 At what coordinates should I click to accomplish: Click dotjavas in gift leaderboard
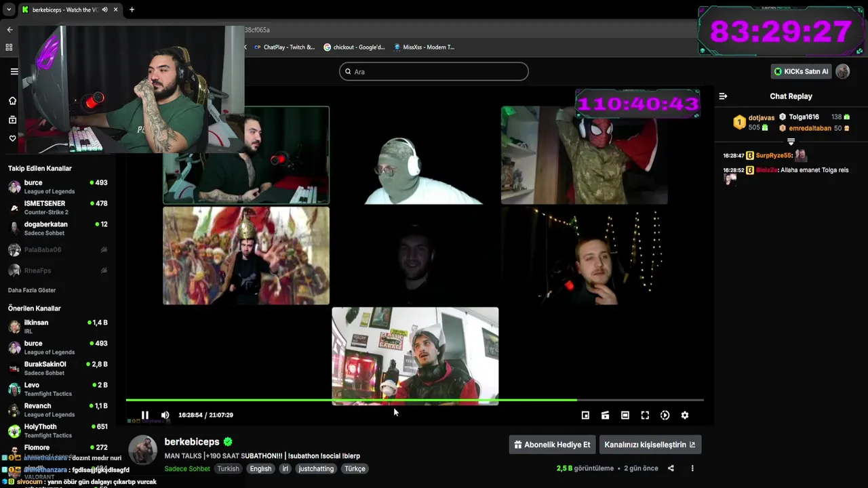761,118
